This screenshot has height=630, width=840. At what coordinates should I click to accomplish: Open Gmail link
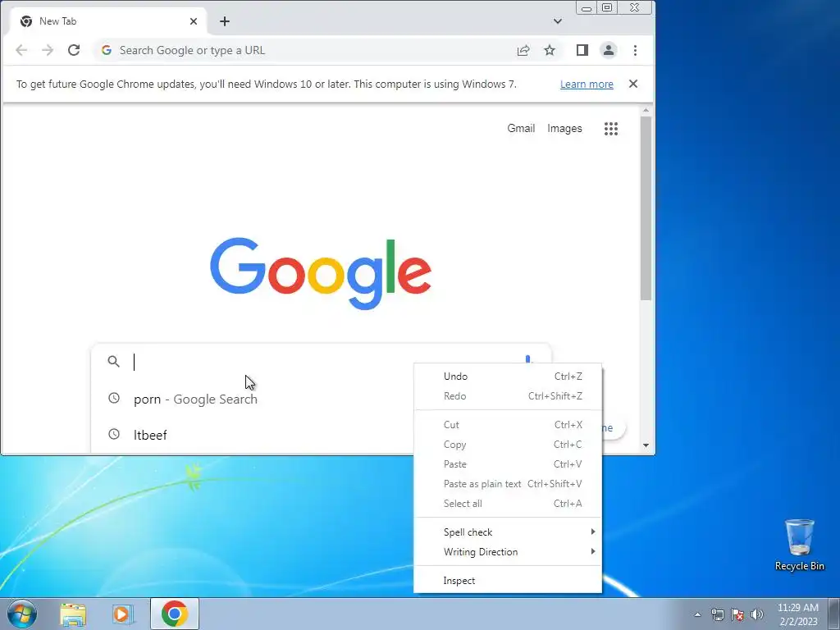click(x=521, y=129)
